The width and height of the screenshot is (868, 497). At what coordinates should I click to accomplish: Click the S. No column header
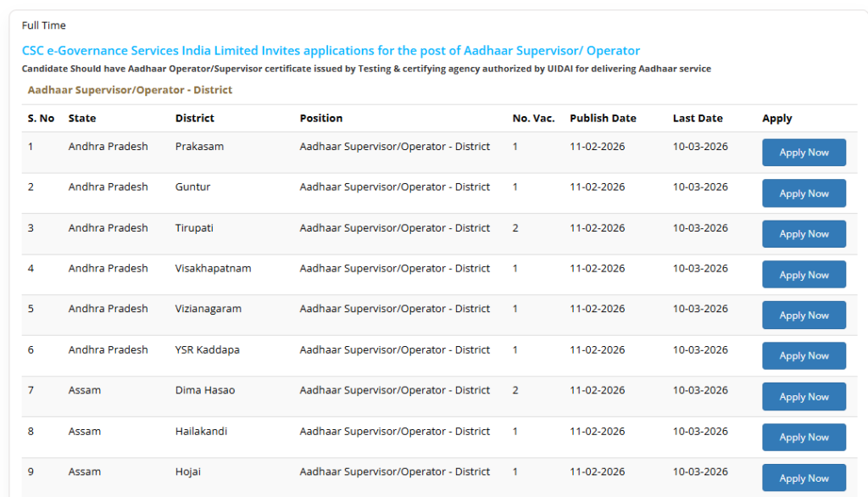[x=41, y=118]
